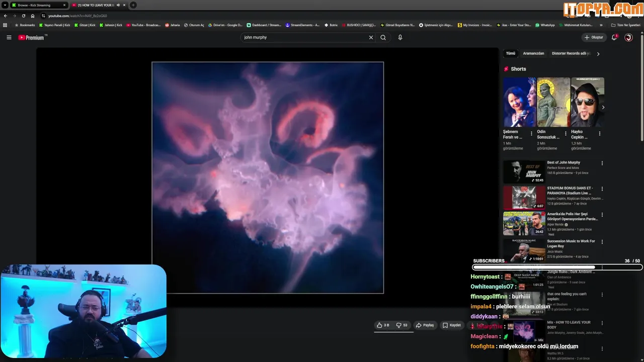This screenshot has width=644, height=362.
Task: Open options for Odin Sonsuzluk short
Action: click(x=566, y=134)
